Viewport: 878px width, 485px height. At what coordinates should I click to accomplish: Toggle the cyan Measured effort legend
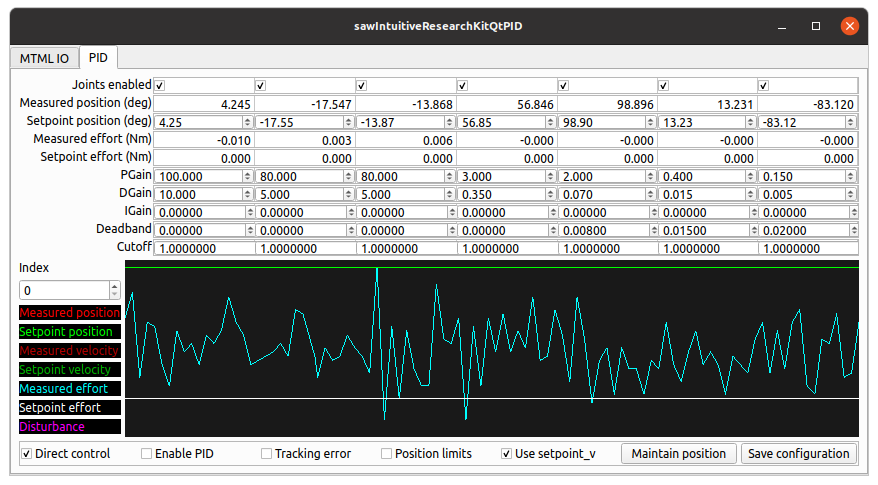(70, 389)
